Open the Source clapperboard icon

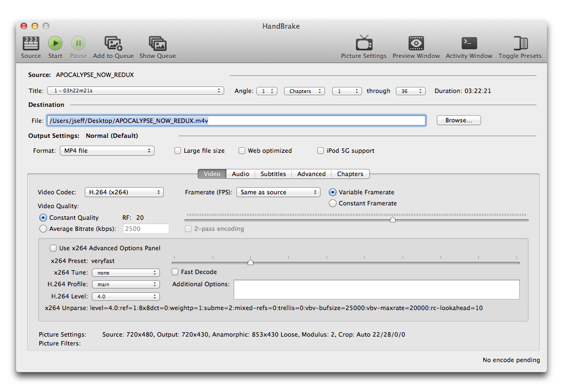(x=31, y=43)
